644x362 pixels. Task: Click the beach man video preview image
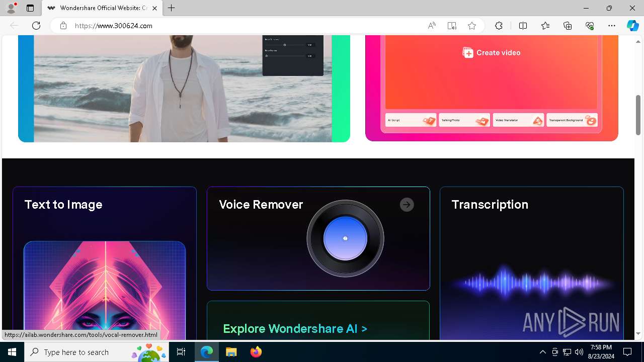point(184,88)
